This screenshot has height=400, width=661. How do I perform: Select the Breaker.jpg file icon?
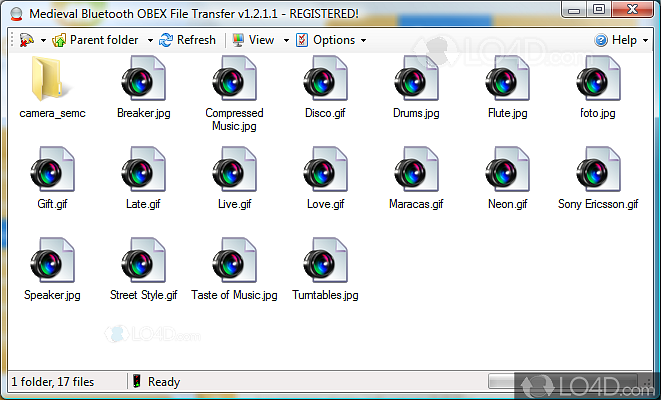pyautogui.click(x=144, y=78)
